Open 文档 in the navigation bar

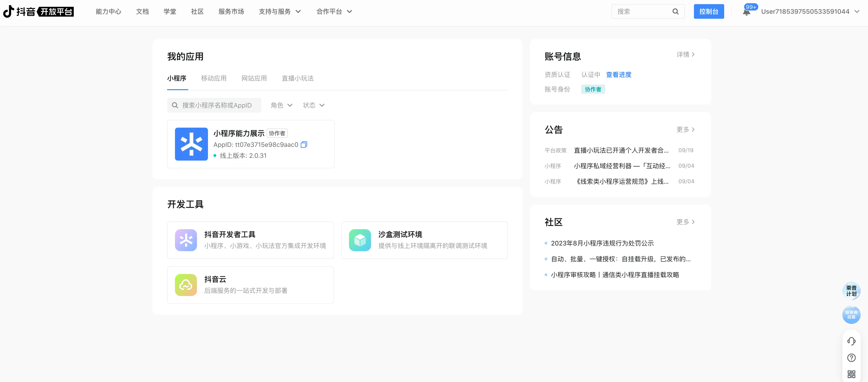click(x=142, y=11)
